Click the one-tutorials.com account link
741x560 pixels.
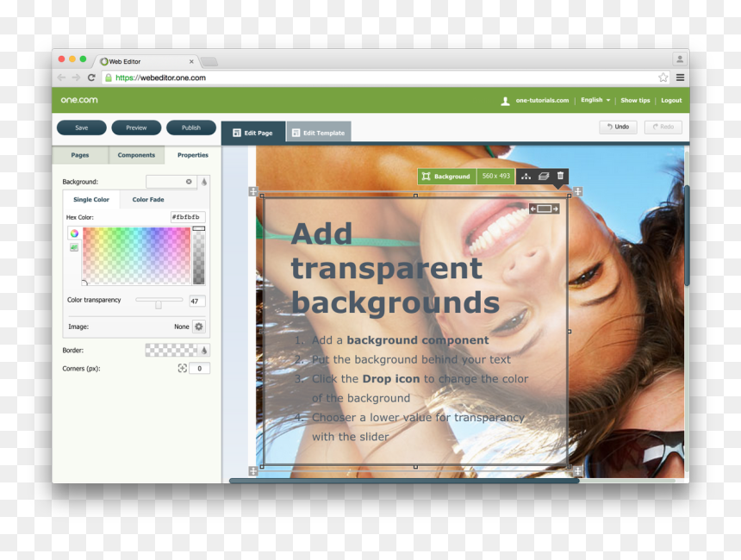[542, 100]
